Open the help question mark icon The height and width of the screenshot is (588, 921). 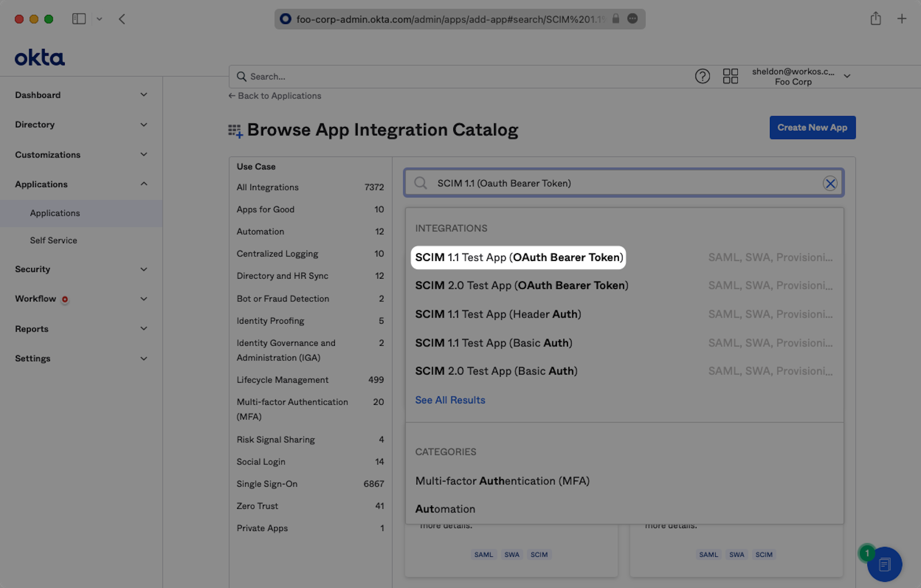pyautogui.click(x=702, y=76)
